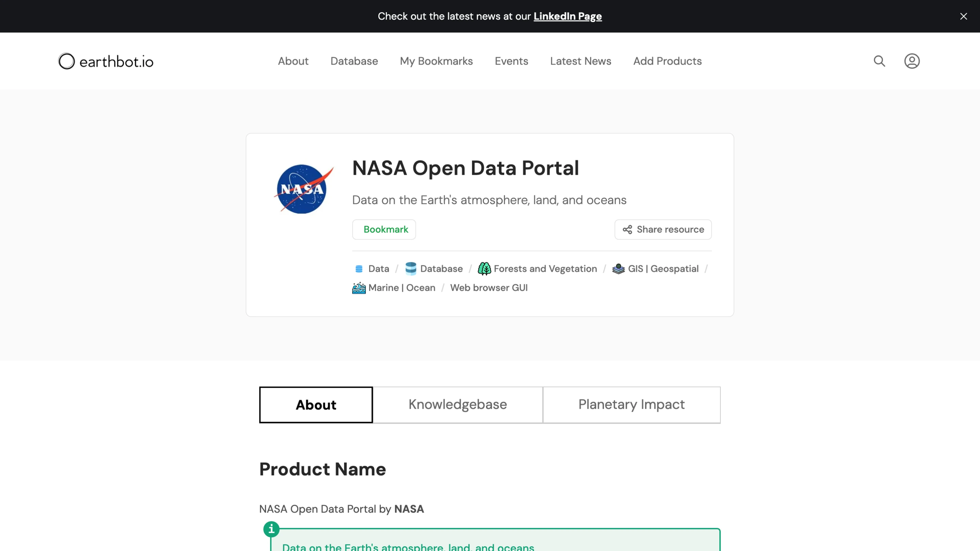Open the user account profile icon
Screen dimensions: 980x551
tap(912, 61)
